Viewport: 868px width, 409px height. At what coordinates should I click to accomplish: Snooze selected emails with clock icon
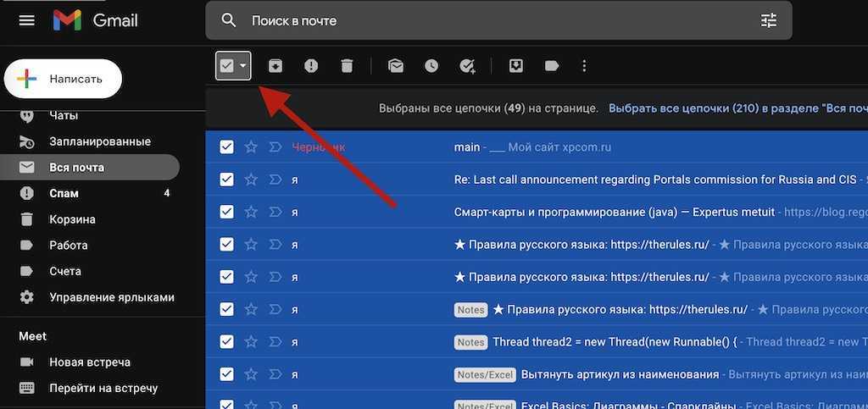coord(431,66)
